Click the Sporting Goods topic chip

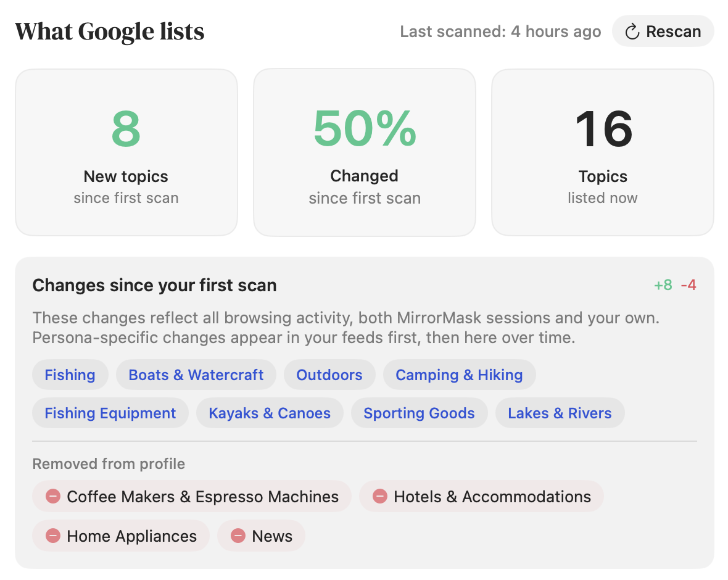(x=420, y=413)
